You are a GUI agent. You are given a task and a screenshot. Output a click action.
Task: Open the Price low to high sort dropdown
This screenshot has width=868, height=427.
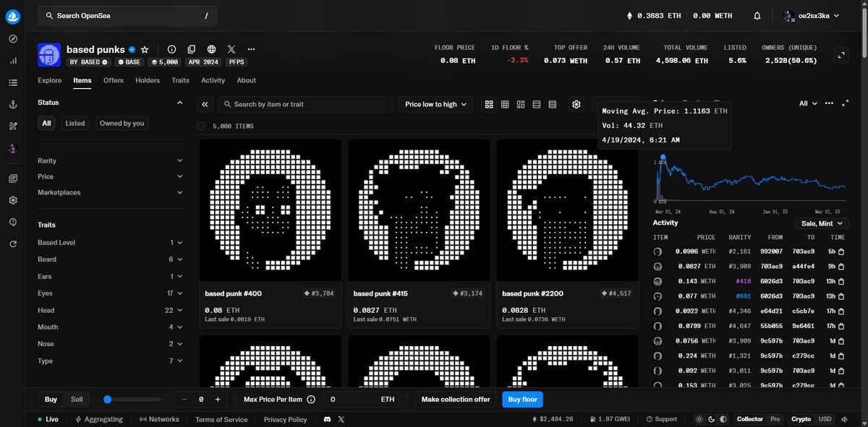pyautogui.click(x=435, y=105)
